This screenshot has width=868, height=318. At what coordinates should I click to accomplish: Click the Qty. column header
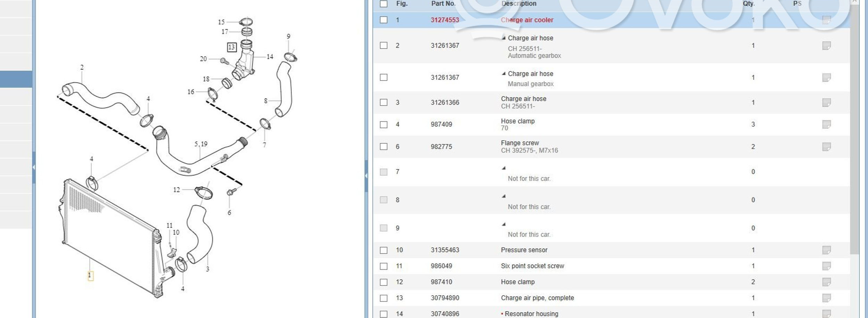point(749,3)
